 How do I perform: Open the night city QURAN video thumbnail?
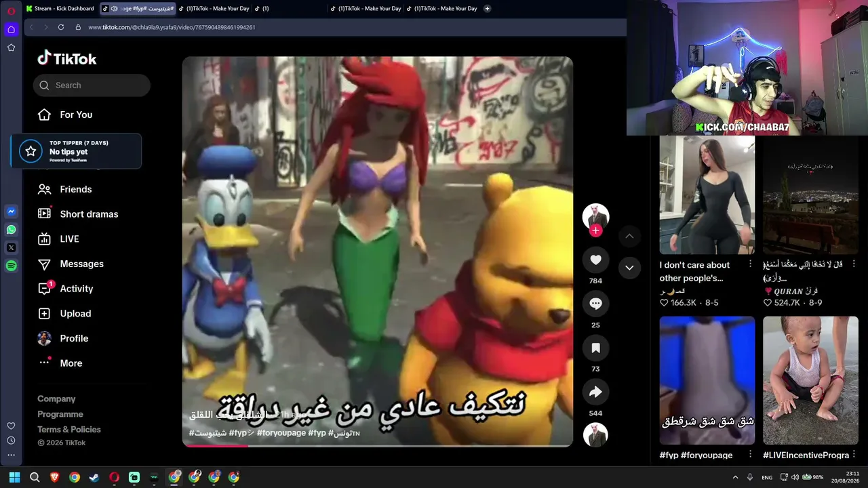pyautogui.click(x=810, y=195)
